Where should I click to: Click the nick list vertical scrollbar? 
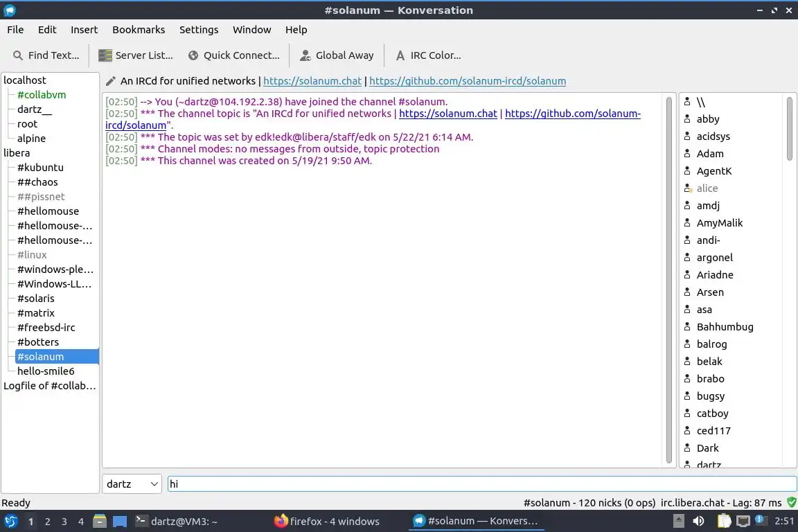tap(790, 129)
